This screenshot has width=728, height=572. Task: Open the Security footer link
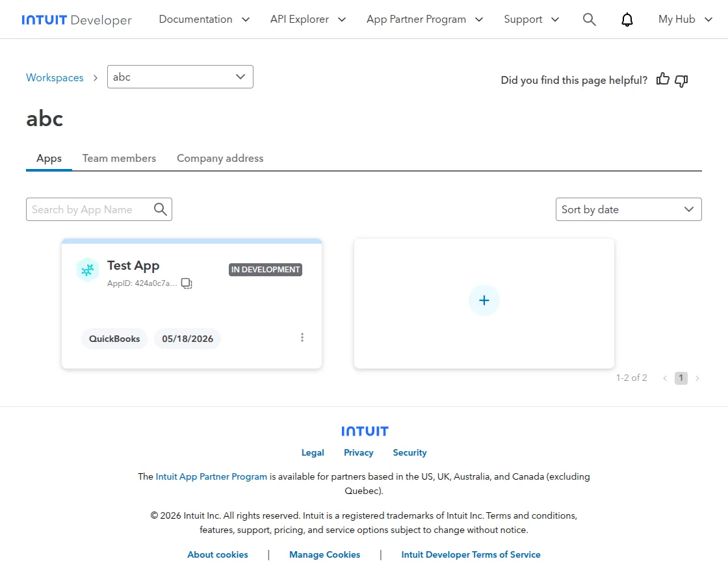409,452
